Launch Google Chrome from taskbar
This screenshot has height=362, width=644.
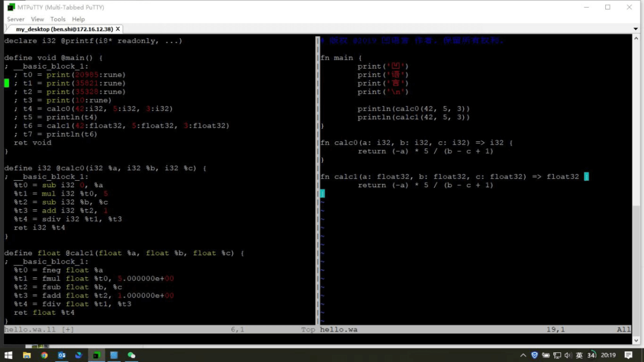point(44,355)
